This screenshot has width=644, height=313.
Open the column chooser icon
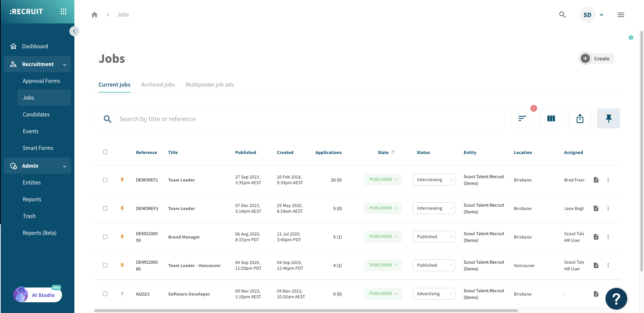pyautogui.click(x=551, y=118)
